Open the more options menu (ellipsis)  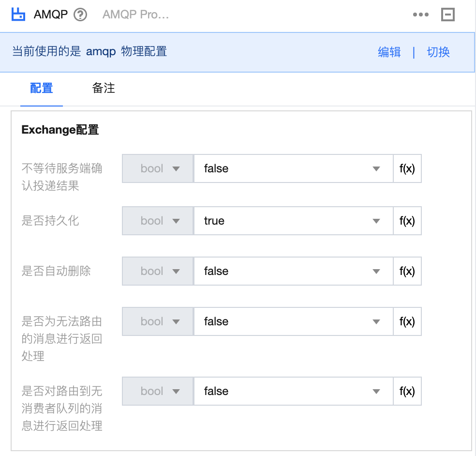coord(420,15)
